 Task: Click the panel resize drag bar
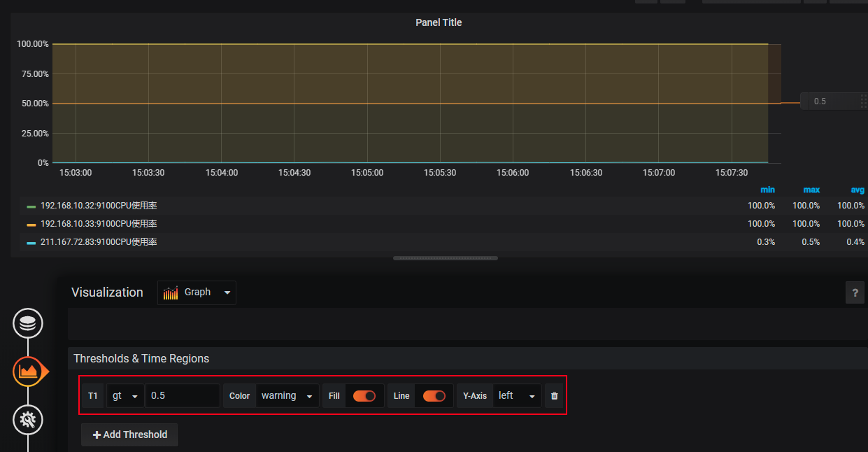[446, 258]
